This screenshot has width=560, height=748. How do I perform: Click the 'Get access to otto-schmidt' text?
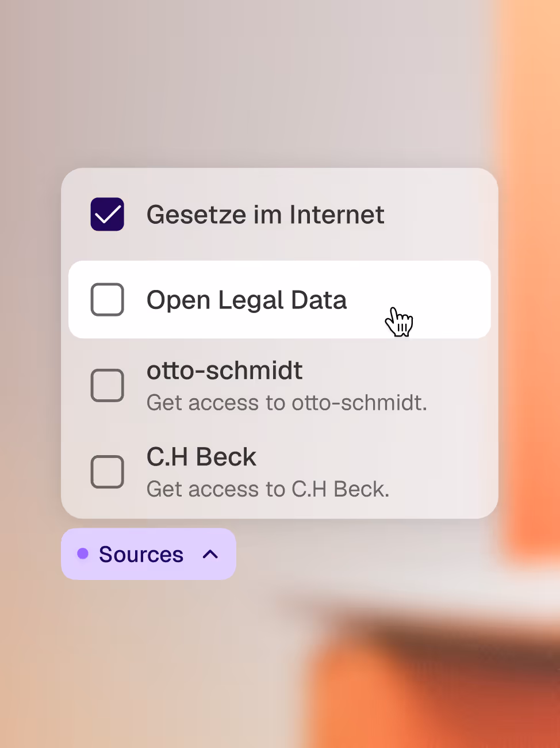pos(287,402)
